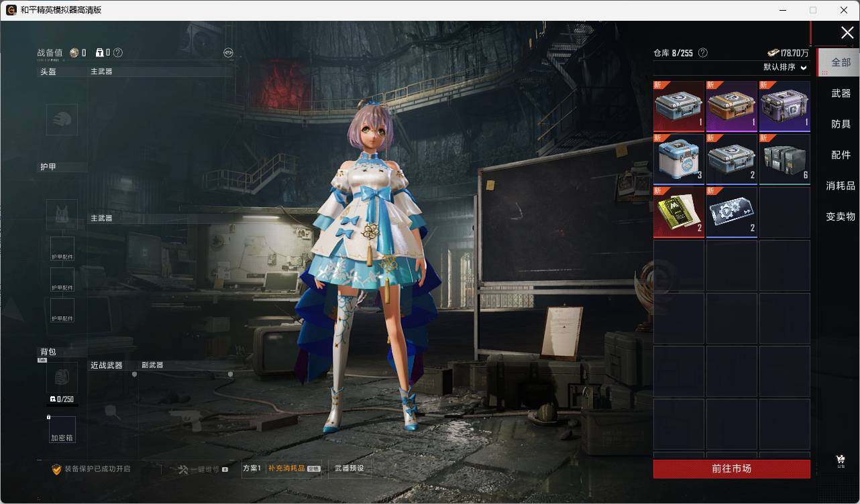The height and width of the screenshot is (504, 860).
Task: Click the sell cart icon at bottom right
Action: point(841,460)
